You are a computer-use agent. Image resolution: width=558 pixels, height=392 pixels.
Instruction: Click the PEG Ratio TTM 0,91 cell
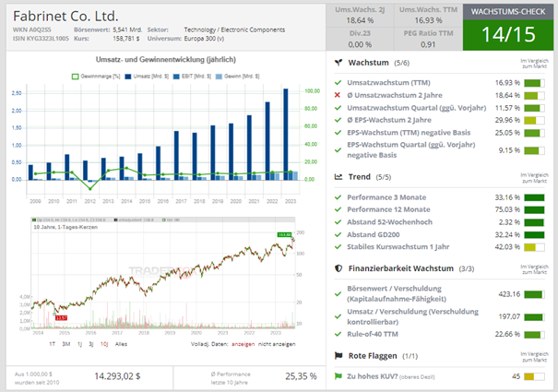pyautogui.click(x=428, y=39)
